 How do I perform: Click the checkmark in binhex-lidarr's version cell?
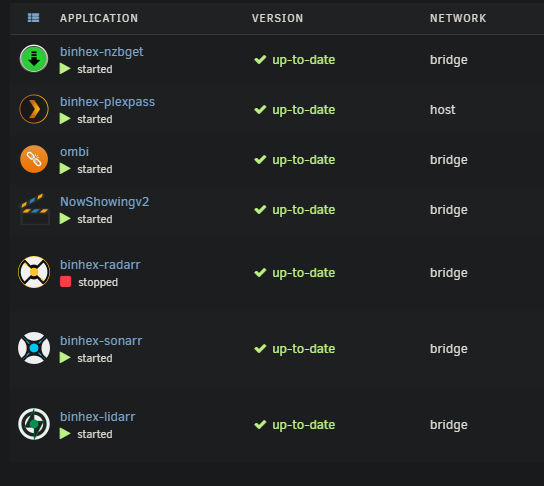pyautogui.click(x=260, y=425)
